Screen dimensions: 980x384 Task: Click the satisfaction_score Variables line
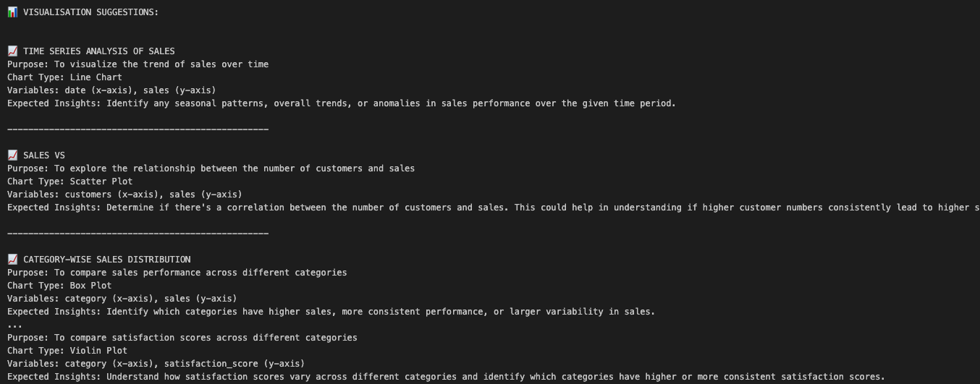pos(156,364)
